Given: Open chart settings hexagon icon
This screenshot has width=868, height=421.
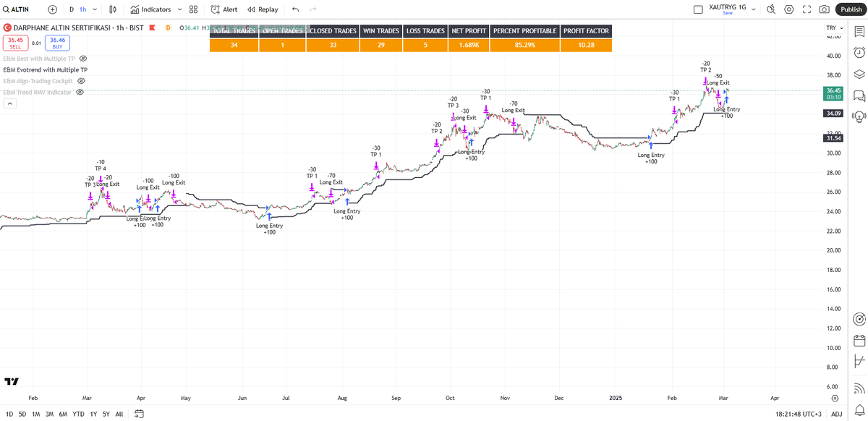Looking at the screenshot, I should (789, 9).
